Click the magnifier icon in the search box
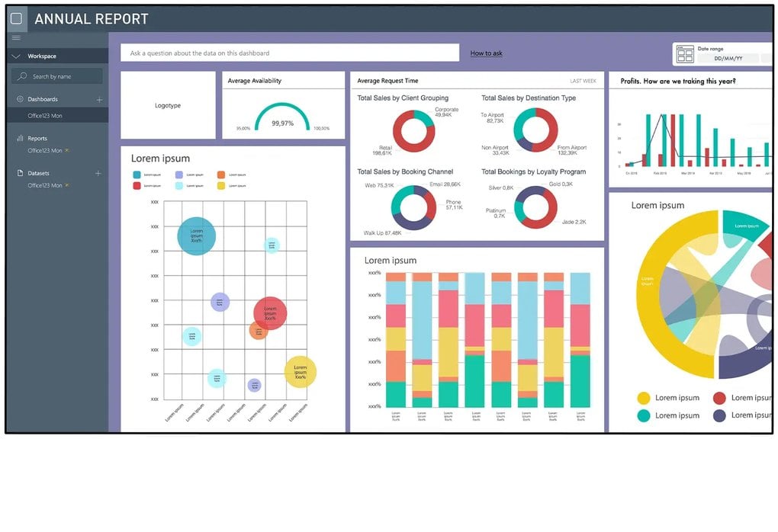The width and height of the screenshot is (778, 532). coord(22,76)
